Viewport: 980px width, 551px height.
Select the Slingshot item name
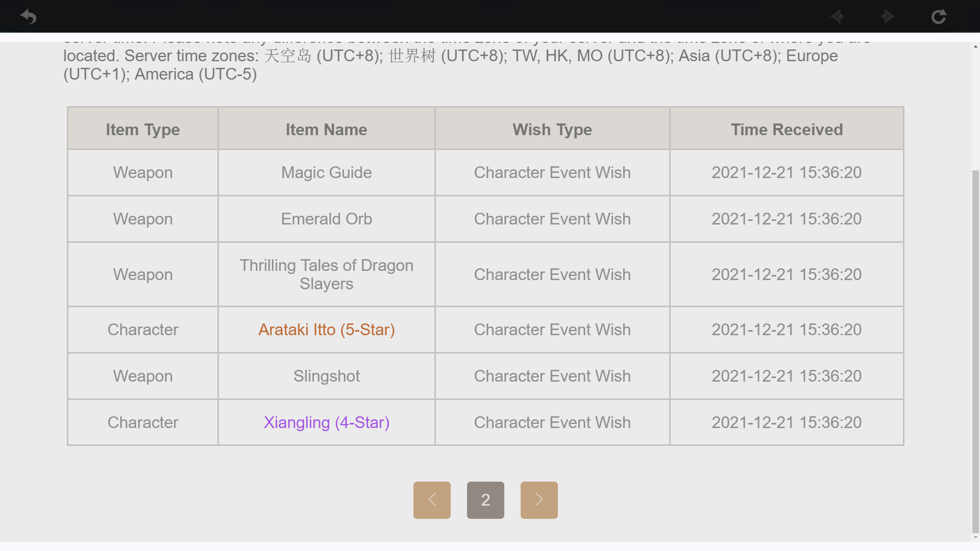tap(327, 376)
